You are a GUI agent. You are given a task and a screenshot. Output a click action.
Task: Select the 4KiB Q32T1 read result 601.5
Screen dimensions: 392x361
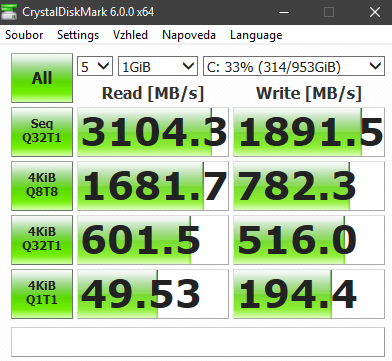[x=153, y=240]
